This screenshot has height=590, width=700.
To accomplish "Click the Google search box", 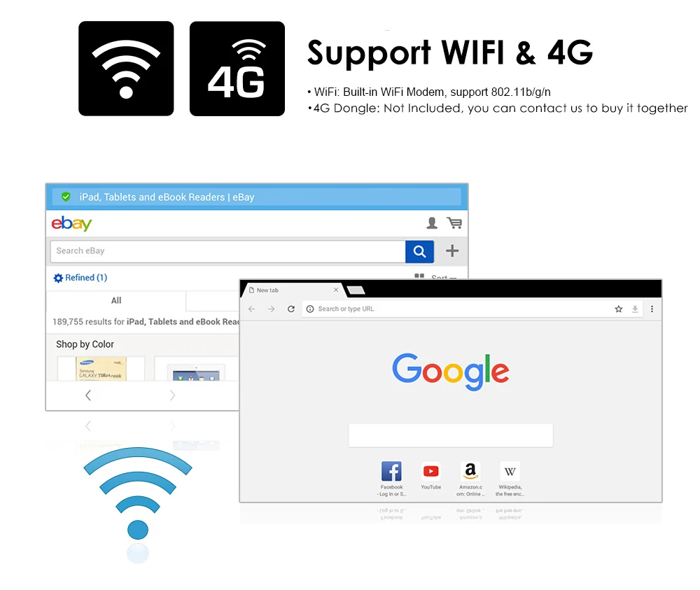I will 450,435.
